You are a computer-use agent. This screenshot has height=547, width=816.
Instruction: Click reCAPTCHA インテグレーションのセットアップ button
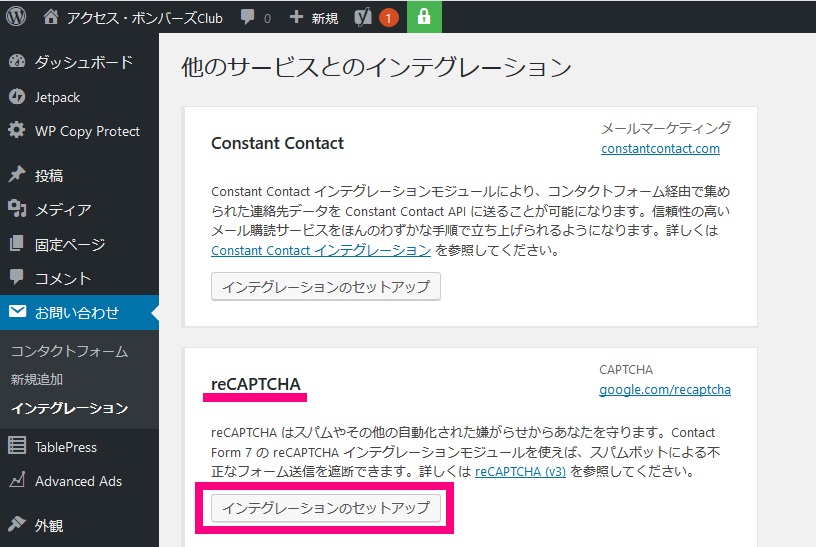tap(326, 508)
